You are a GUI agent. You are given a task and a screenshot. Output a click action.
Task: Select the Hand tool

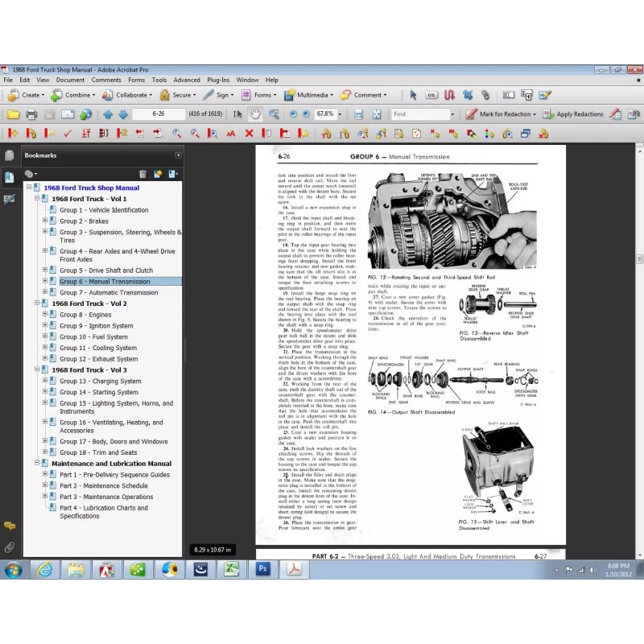coord(255,114)
